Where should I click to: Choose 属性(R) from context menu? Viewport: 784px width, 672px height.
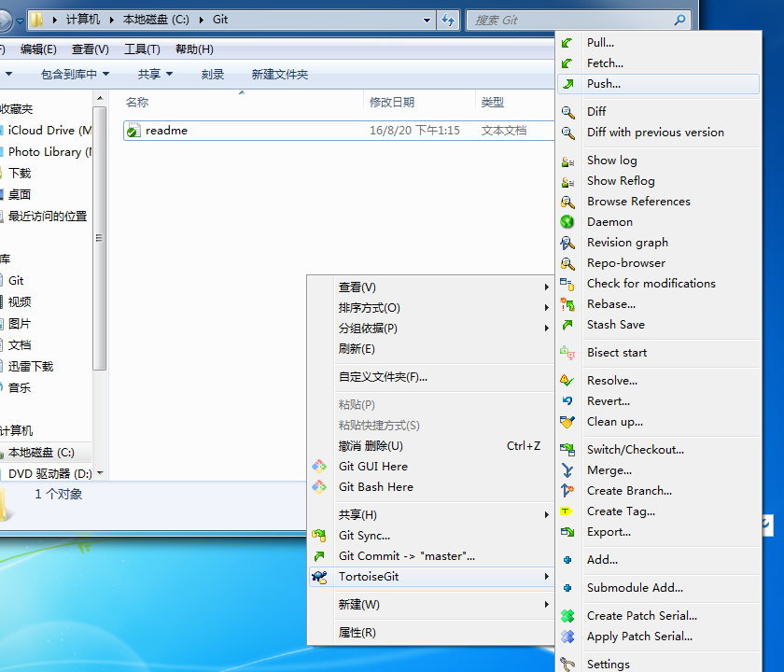point(431,633)
